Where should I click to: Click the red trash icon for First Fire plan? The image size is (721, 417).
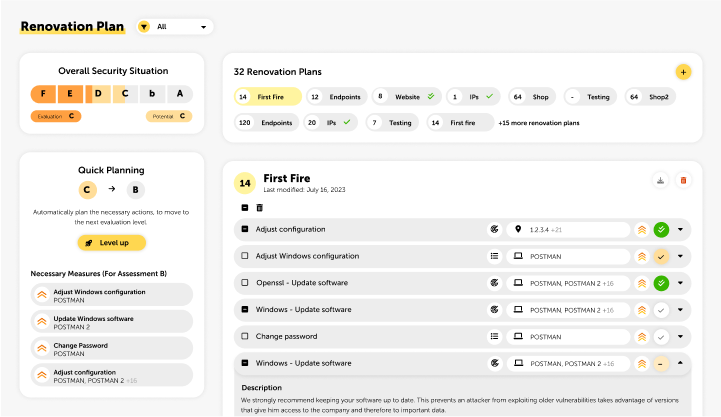coord(683,180)
